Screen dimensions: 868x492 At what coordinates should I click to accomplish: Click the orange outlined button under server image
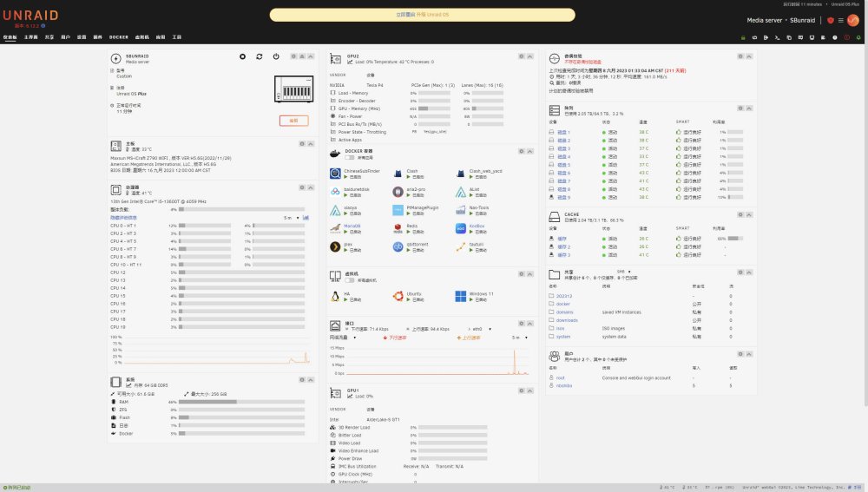tap(294, 120)
